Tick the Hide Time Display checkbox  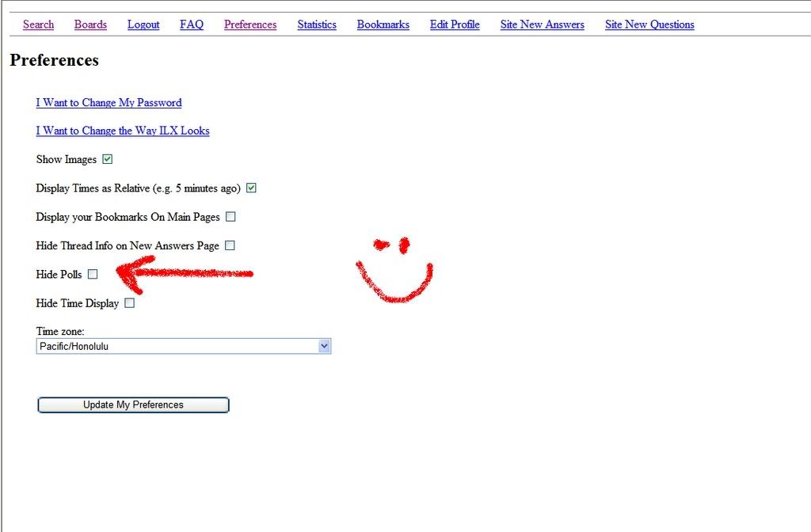130,303
